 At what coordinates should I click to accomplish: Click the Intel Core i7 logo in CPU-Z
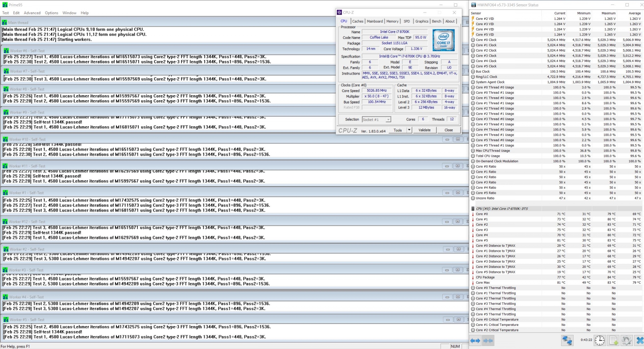tap(443, 40)
